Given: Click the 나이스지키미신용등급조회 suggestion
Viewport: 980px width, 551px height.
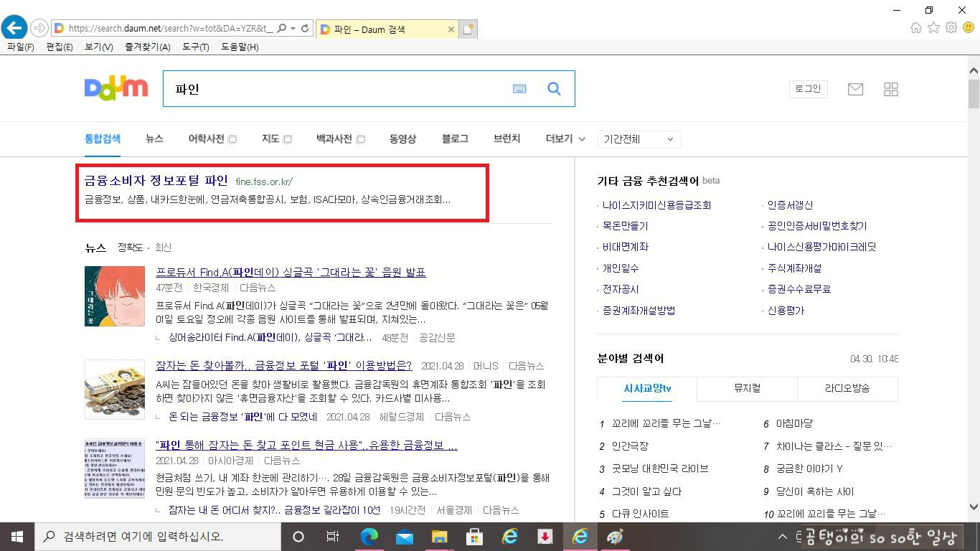Looking at the screenshot, I should pos(656,205).
